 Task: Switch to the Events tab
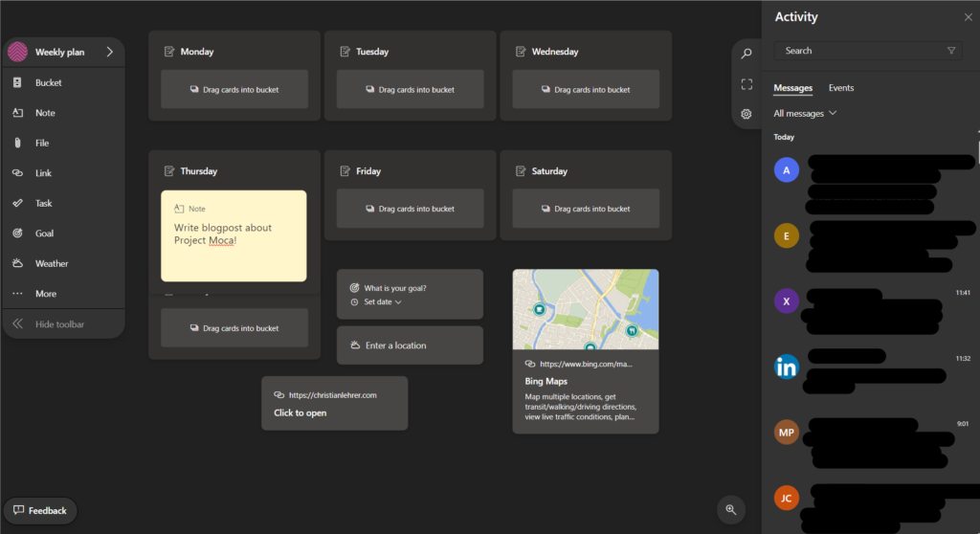pyautogui.click(x=840, y=87)
